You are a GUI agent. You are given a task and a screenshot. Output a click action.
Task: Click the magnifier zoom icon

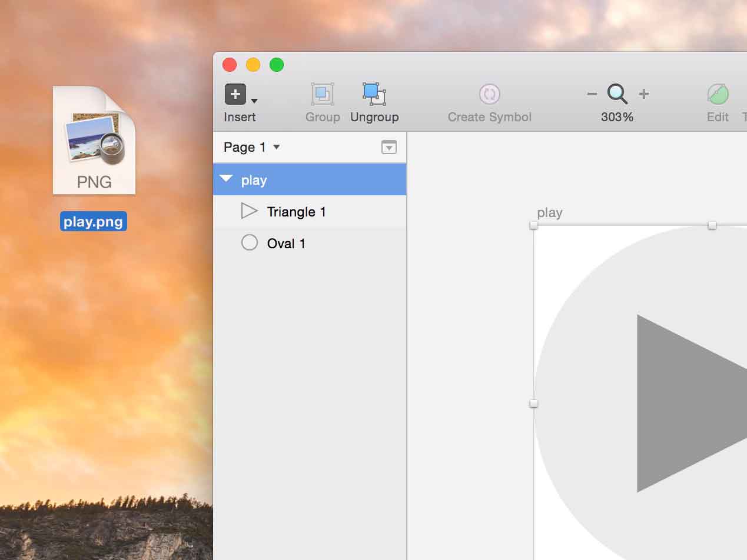tap(617, 94)
